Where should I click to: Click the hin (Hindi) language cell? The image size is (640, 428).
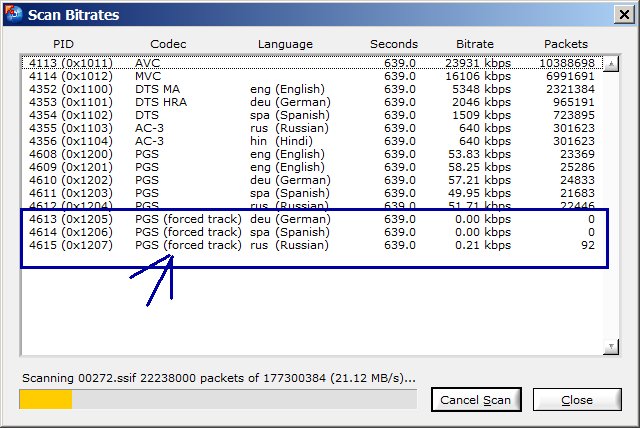tap(281, 142)
